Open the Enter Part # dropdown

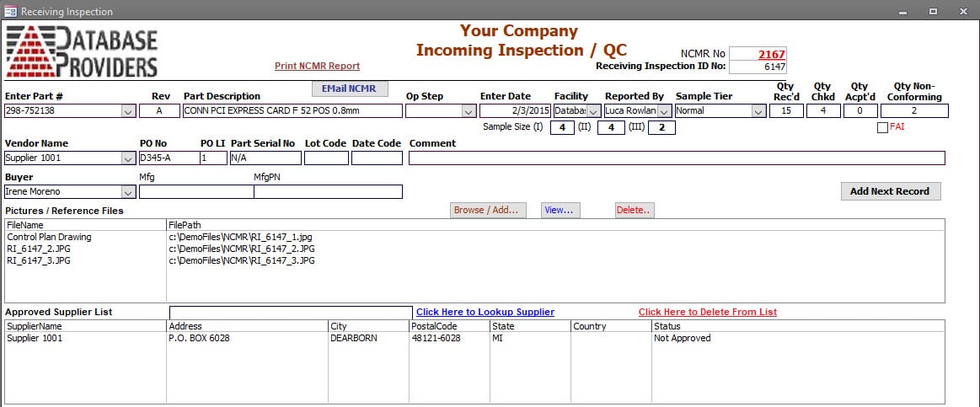[128, 111]
